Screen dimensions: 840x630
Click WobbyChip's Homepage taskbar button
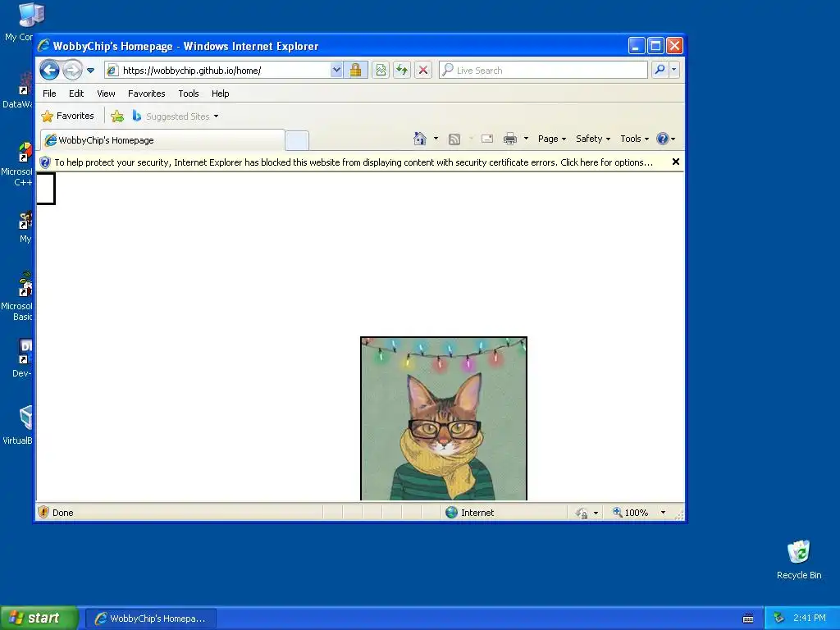pyautogui.click(x=151, y=619)
